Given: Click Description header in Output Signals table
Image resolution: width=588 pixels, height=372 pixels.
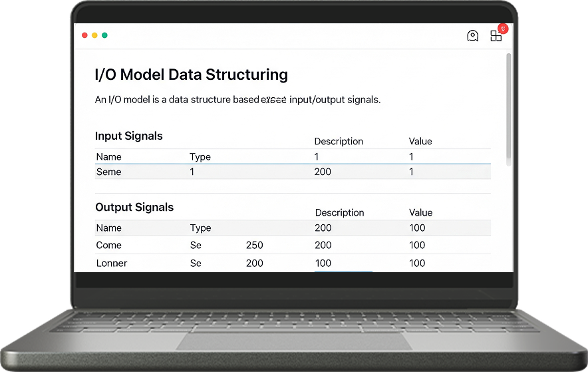Looking at the screenshot, I should (339, 212).
